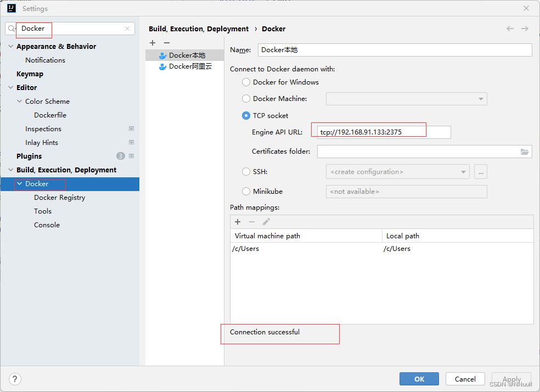
Task: Click the IntelliJ IDEA logo icon
Action: point(12,8)
